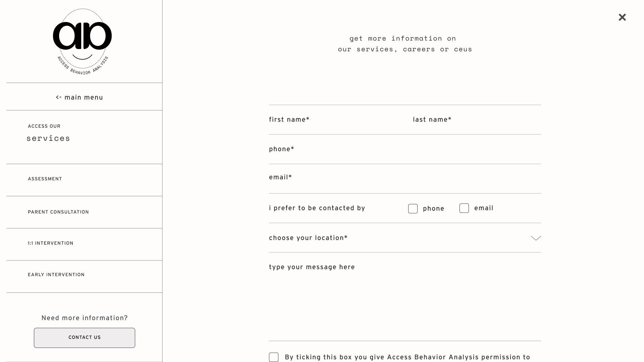The width and height of the screenshot is (644, 362).
Task: Open the 1:1 Intervention page
Action: 51,243
